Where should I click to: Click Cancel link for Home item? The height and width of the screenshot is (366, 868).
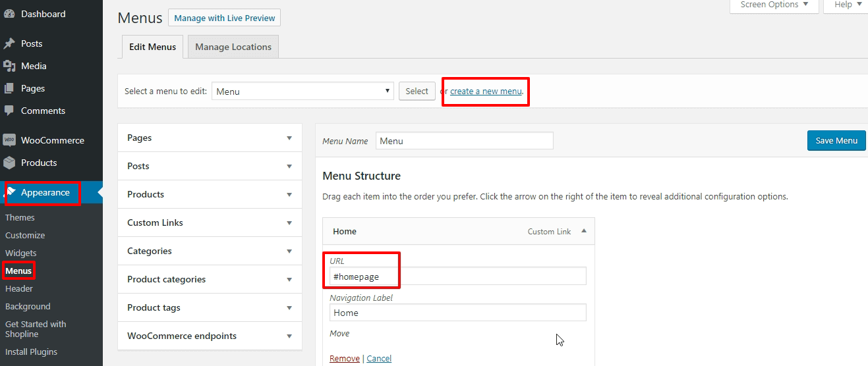pyautogui.click(x=379, y=358)
